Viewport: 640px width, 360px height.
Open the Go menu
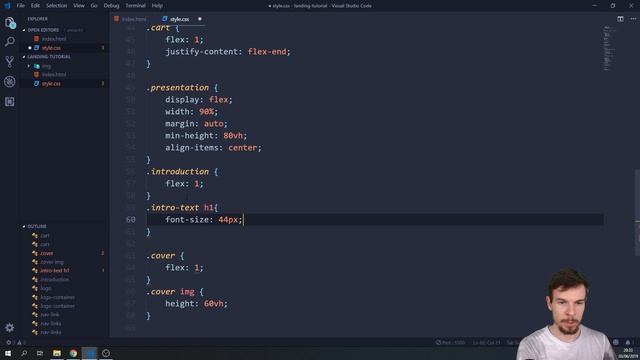tap(94, 6)
